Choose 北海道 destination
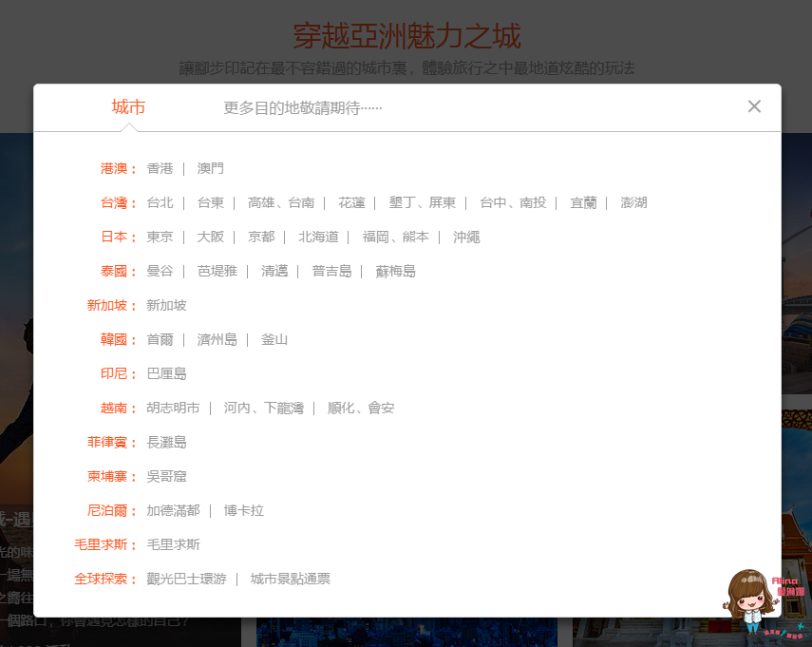This screenshot has height=647, width=812. click(318, 237)
